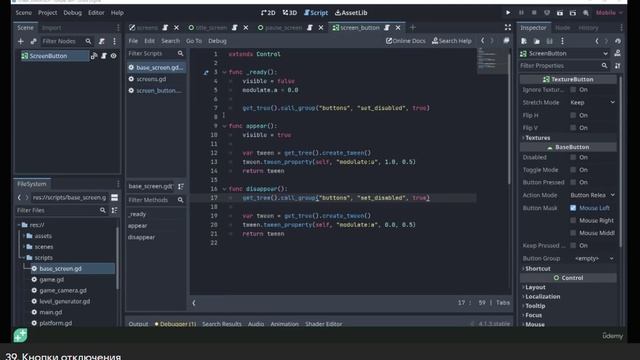Open the Scene menu
This screenshot has width=640, height=360.
tap(23, 13)
